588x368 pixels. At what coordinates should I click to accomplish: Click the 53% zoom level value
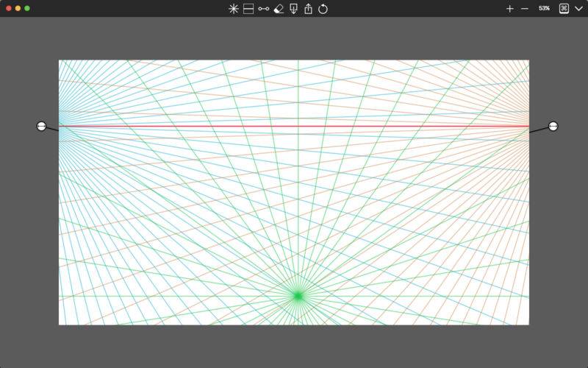544,8
